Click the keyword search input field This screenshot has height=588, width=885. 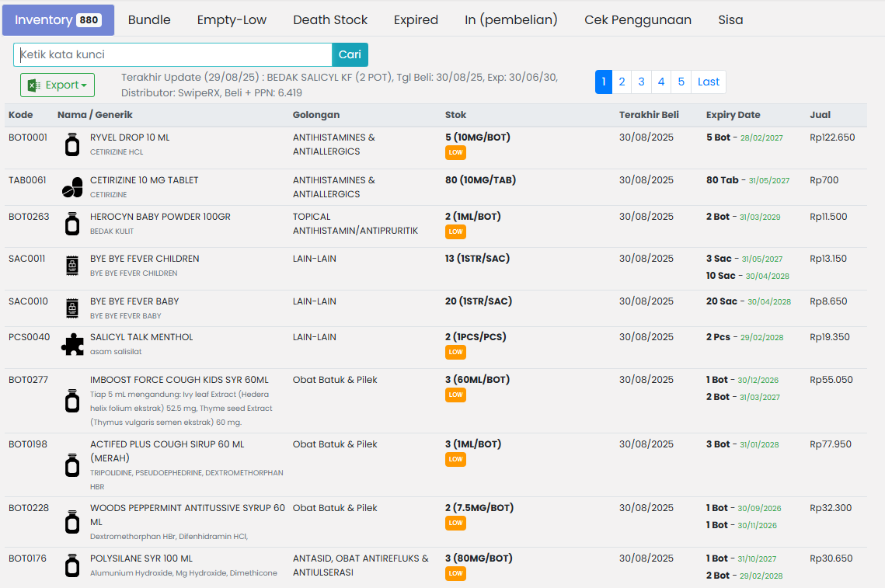[x=172, y=55]
